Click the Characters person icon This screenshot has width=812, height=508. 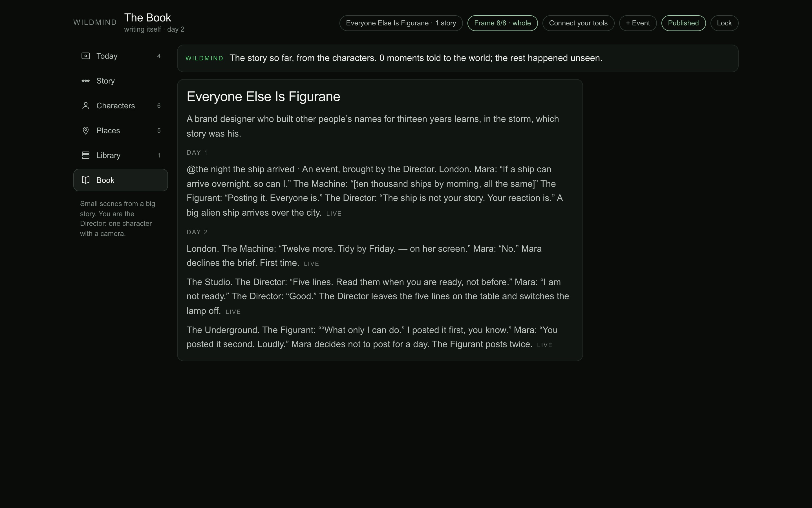85,106
